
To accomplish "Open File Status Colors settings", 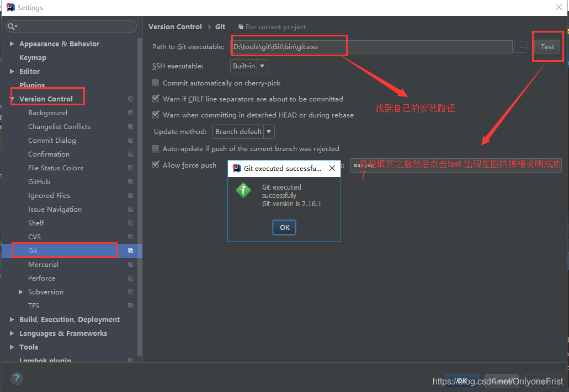I will [56, 168].
